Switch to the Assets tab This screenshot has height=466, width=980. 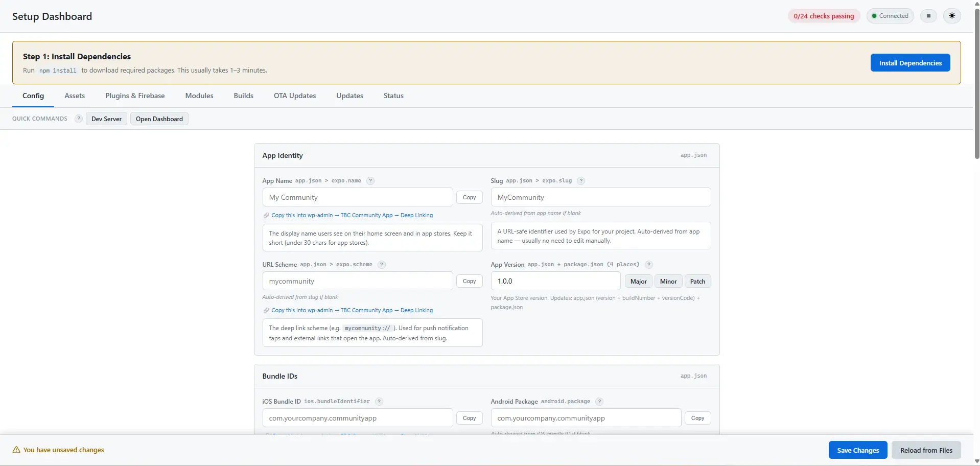[75, 96]
